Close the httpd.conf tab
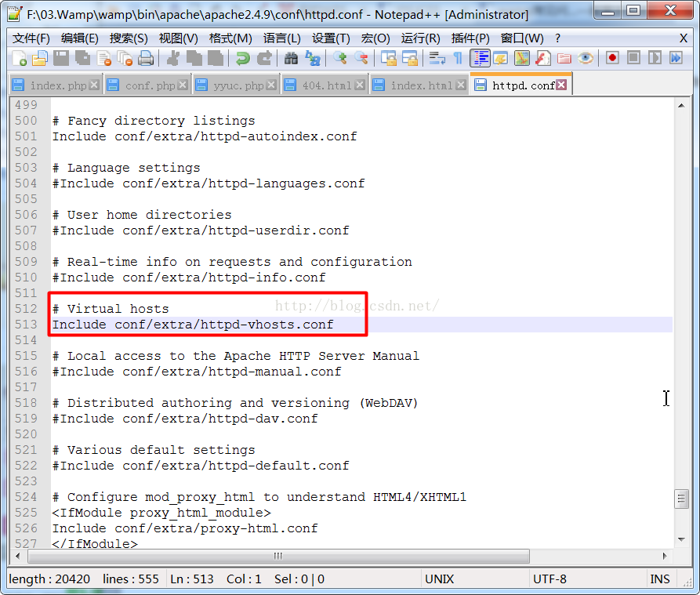Viewport: 700px width, 595px height. 561,85
